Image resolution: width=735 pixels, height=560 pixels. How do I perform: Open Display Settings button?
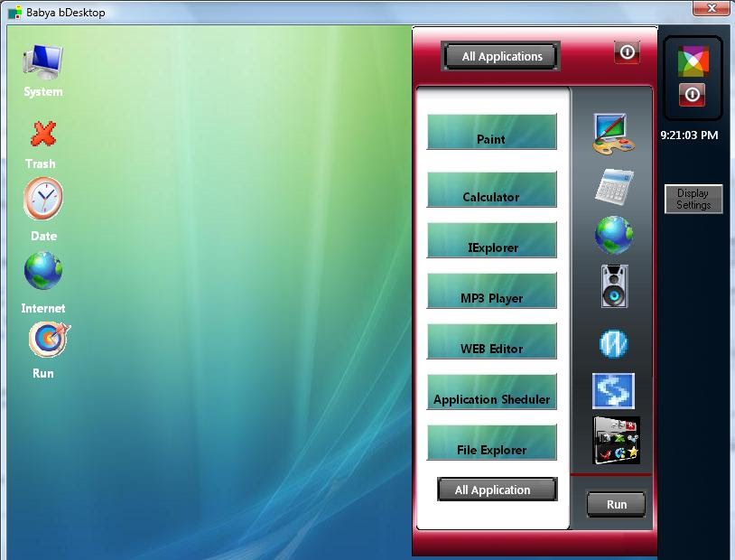pos(693,199)
